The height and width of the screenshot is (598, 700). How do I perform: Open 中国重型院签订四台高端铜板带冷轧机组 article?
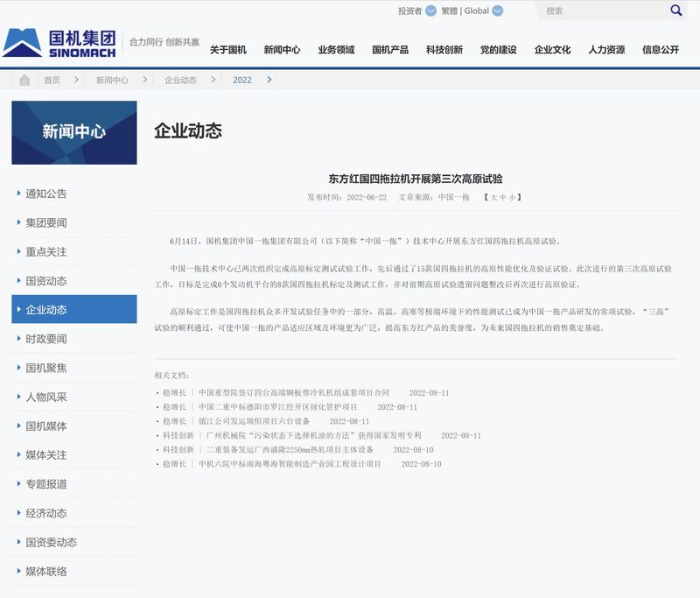(x=294, y=392)
